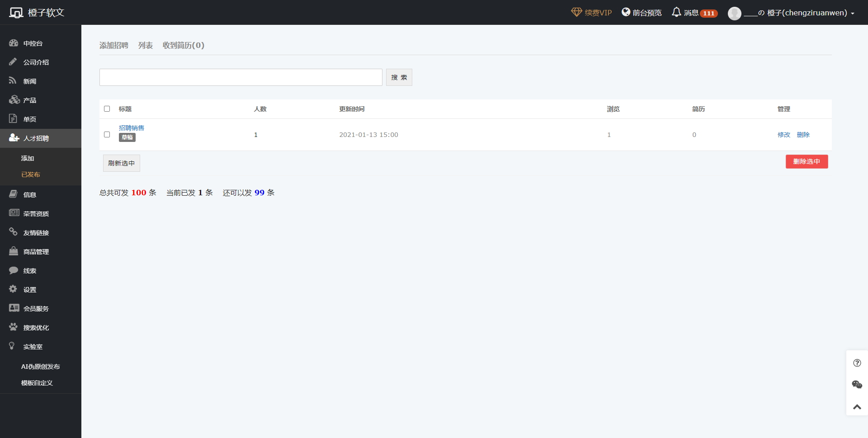Screen dimensions: 868x438
Task: Click the 商品管理 shopping bag icon
Action: click(x=14, y=251)
